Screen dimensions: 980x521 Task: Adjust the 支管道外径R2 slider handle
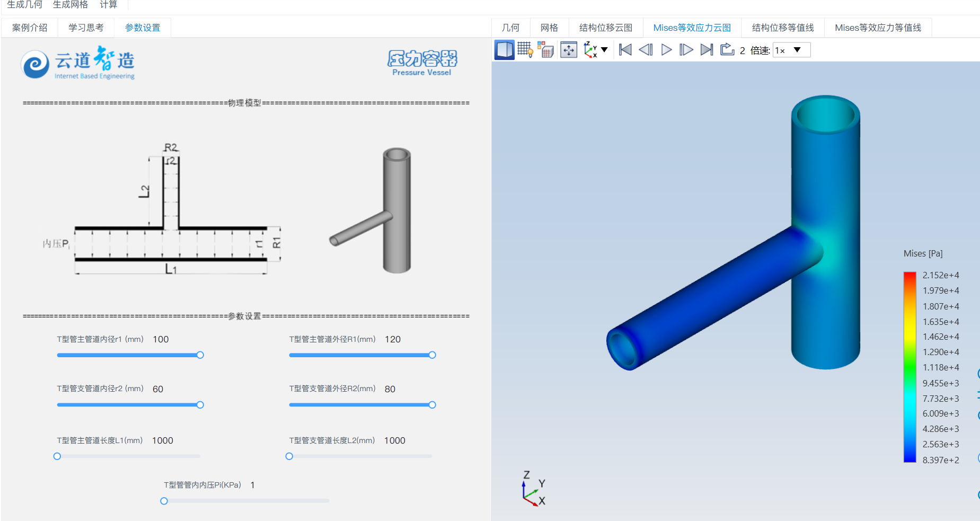pos(432,405)
